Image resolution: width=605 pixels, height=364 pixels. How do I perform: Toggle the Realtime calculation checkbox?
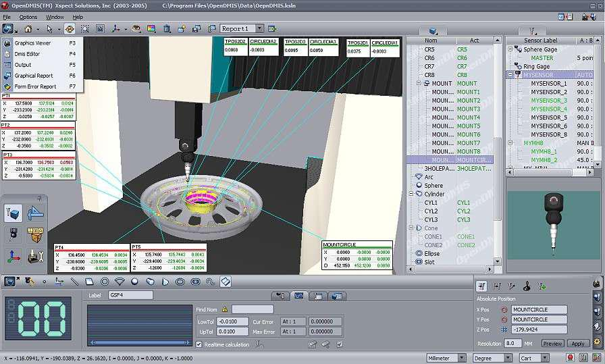(x=199, y=344)
